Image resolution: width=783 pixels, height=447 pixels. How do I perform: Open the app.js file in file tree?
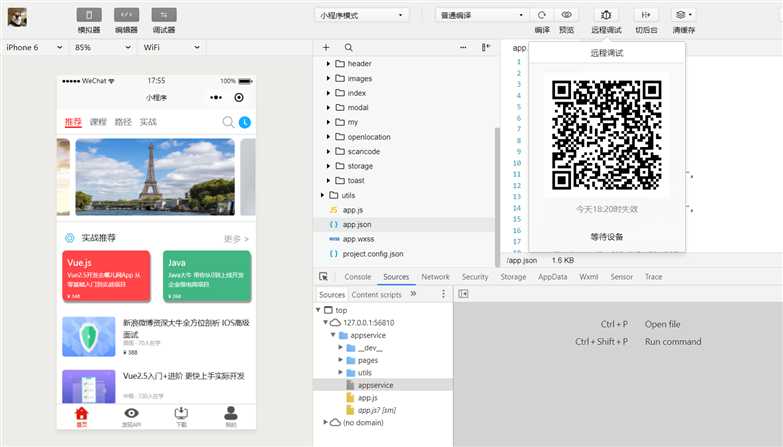pos(353,210)
